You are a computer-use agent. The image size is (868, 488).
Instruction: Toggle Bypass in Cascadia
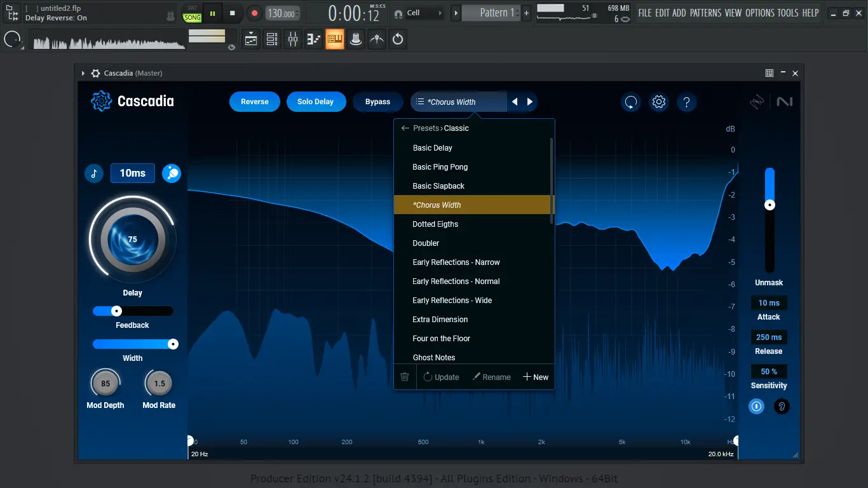click(x=378, y=102)
